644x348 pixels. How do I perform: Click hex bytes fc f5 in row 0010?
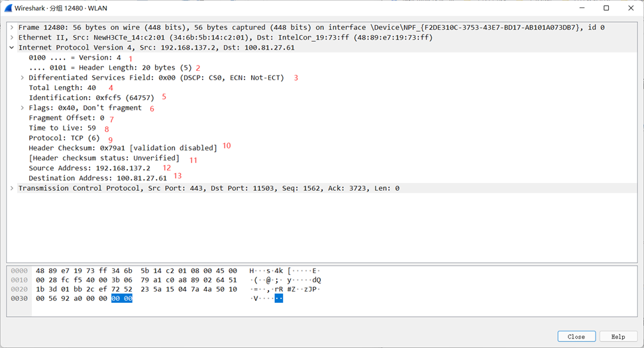[72, 280]
